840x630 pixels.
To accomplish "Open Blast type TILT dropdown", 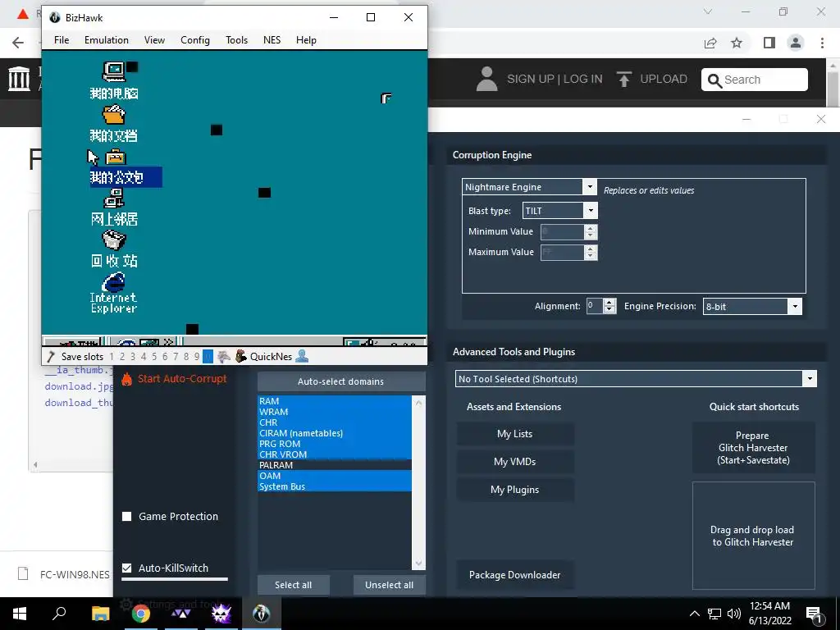I will [x=559, y=211].
